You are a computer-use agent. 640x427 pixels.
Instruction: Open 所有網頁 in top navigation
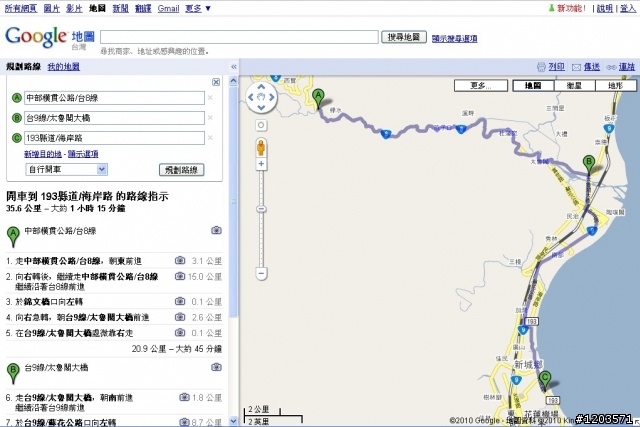pos(21,9)
